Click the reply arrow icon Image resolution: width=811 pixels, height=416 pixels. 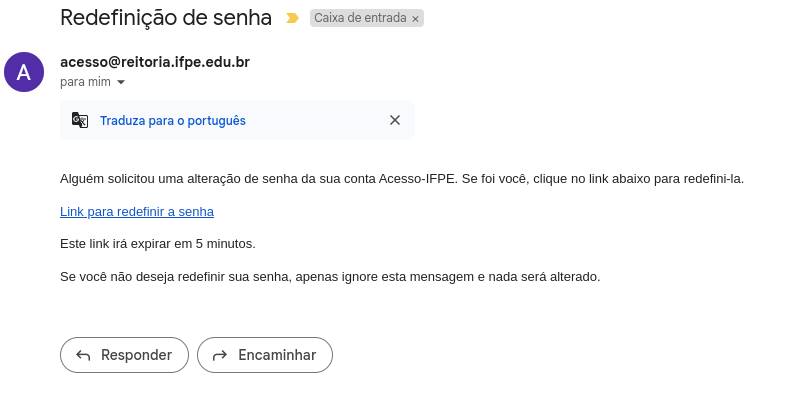(x=83, y=355)
